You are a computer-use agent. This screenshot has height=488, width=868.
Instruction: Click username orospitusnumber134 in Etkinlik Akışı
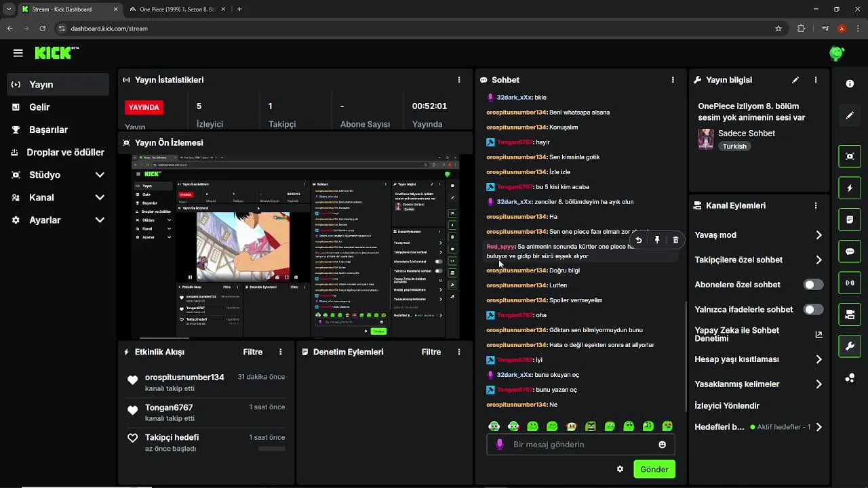pos(184,377)
